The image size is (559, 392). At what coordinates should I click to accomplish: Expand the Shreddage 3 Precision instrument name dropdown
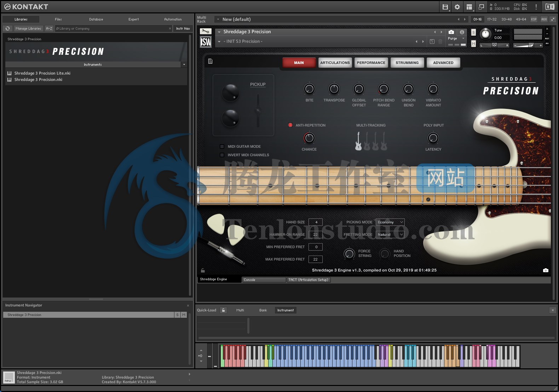click(x=219, y=32)
